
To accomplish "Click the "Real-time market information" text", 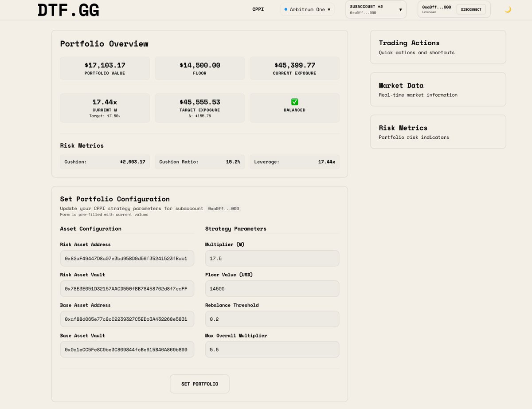I will coord(418,95).
